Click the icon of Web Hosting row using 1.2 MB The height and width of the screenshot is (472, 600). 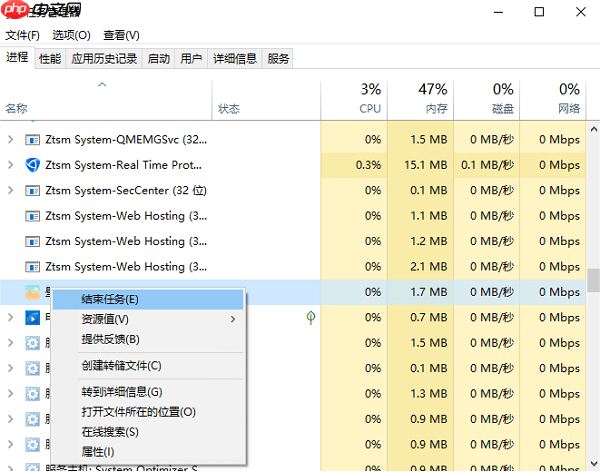33,242
